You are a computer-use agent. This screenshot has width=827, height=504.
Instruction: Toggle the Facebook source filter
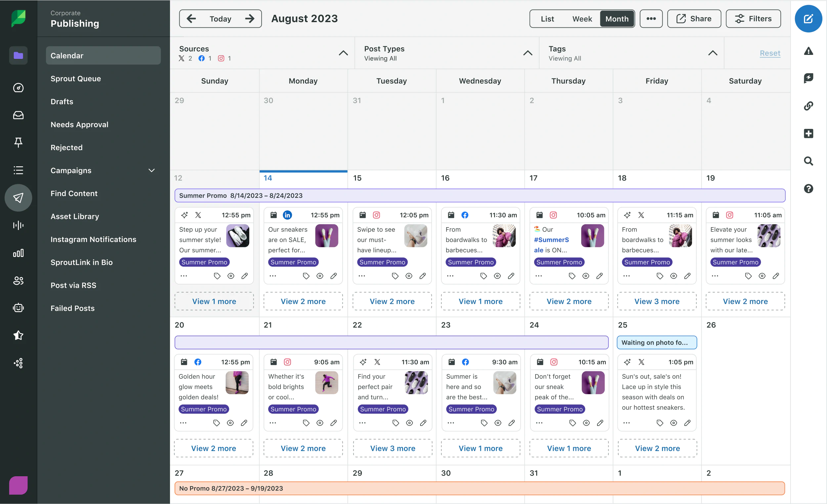pos(201,58)
